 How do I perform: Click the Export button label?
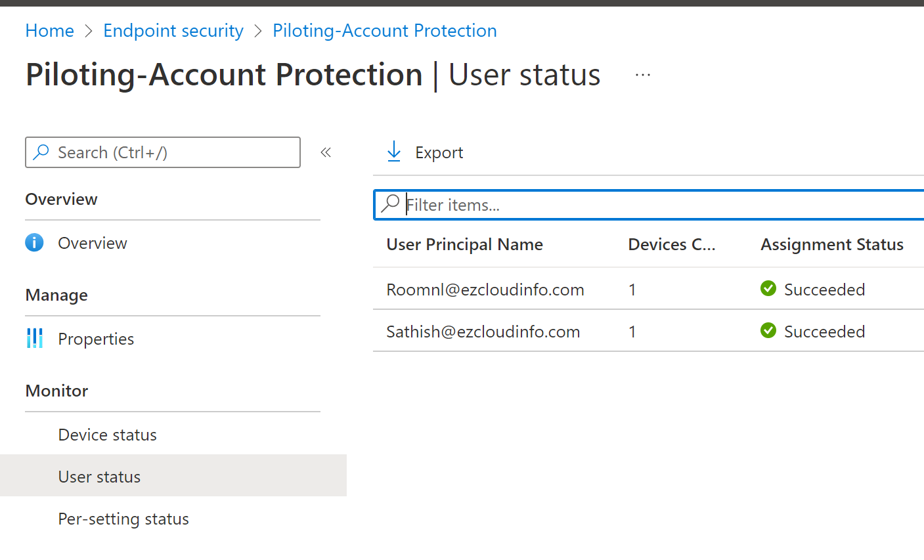[439, 152]
